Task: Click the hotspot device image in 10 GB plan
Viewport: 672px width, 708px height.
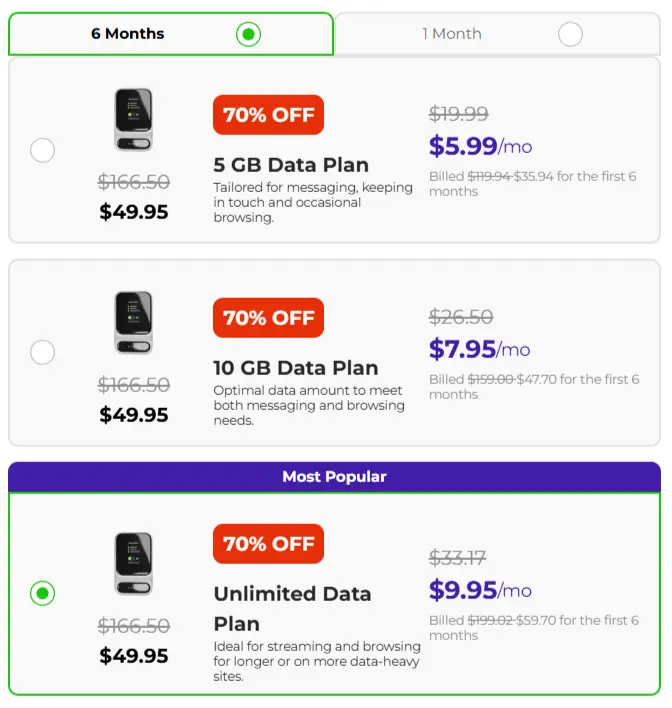Action: (133, 322)
